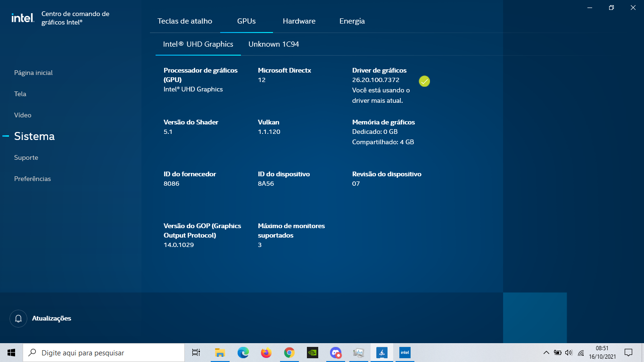Open the Windows notification center
This screenshot has height=362, width=644.
click(x=628, y=353)
